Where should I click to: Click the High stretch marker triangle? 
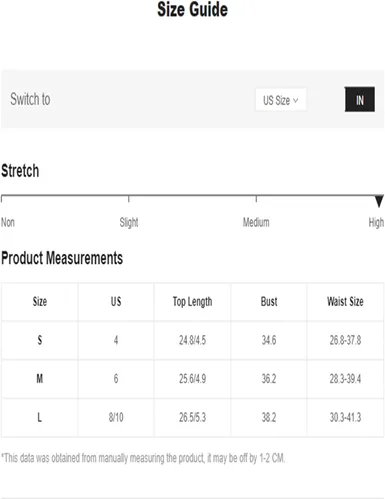click(x=379, y=201)
